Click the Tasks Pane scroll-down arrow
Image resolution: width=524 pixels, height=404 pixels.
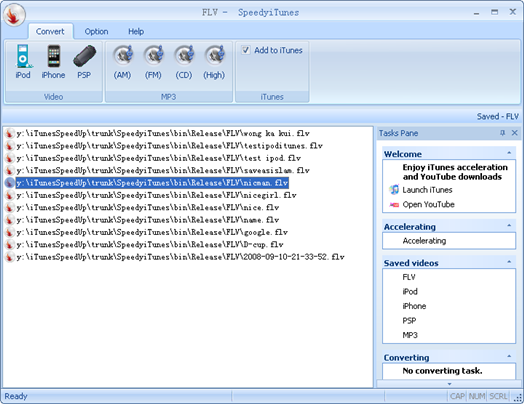(x=449, y=384)
